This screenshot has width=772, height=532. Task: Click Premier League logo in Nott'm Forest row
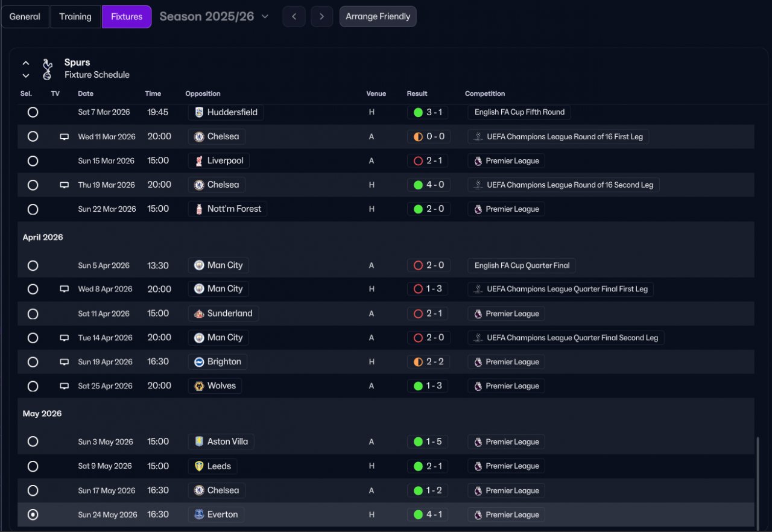tap(478, 209)
